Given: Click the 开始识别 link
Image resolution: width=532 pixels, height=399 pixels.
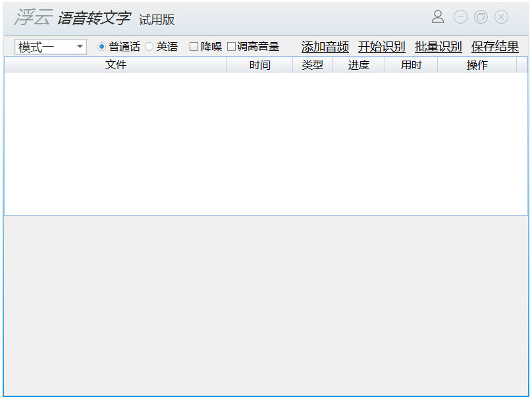Looking at the screenshot, I should coord(382,47).
